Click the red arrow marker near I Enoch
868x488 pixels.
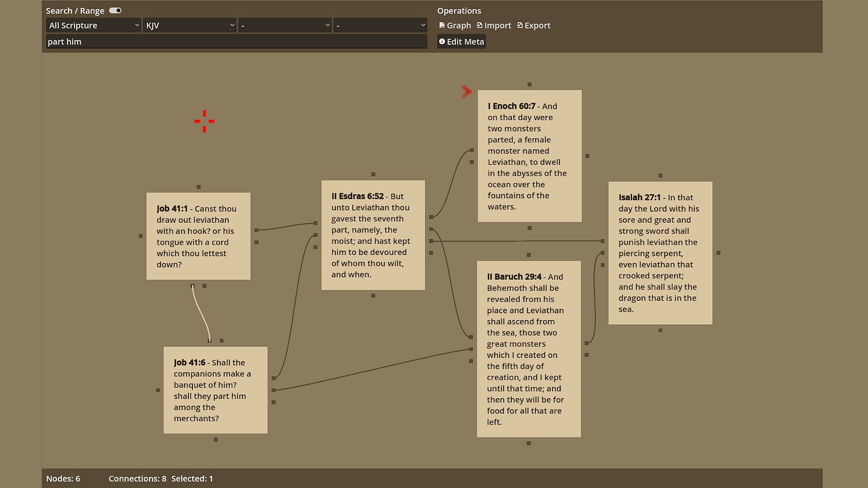[x=466, y=92]
